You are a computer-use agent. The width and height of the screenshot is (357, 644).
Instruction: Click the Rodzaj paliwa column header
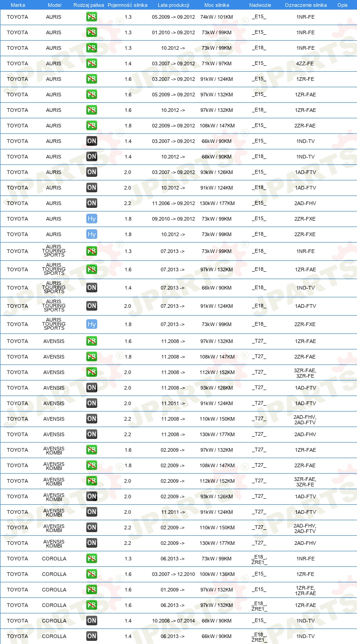click(x=89, y=5)
